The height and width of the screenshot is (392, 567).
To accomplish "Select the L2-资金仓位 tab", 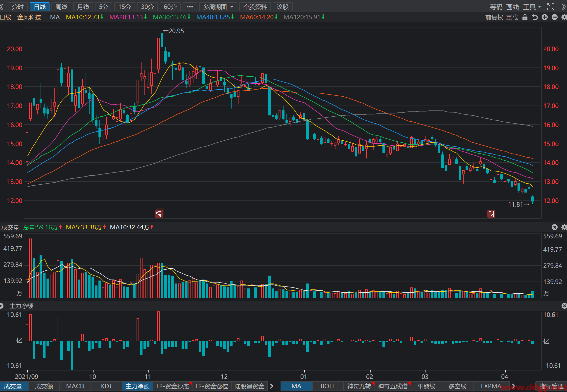I will [212, 386].
